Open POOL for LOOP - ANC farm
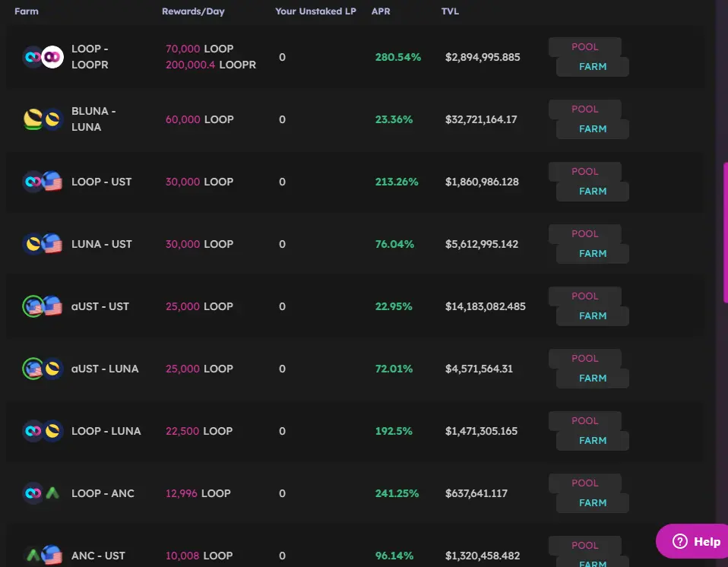728x567 pixels. [585, 483]
